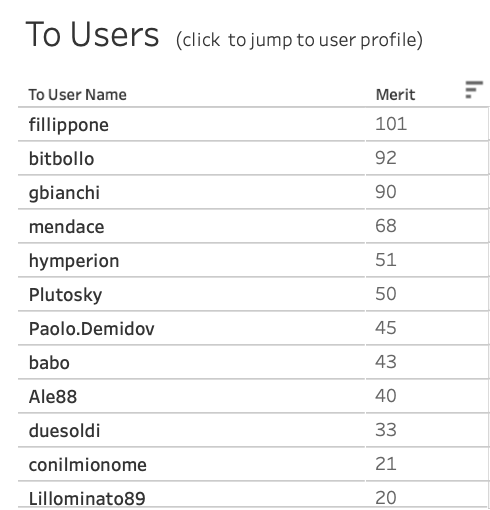Open fillippone user profile

point(69,125)
